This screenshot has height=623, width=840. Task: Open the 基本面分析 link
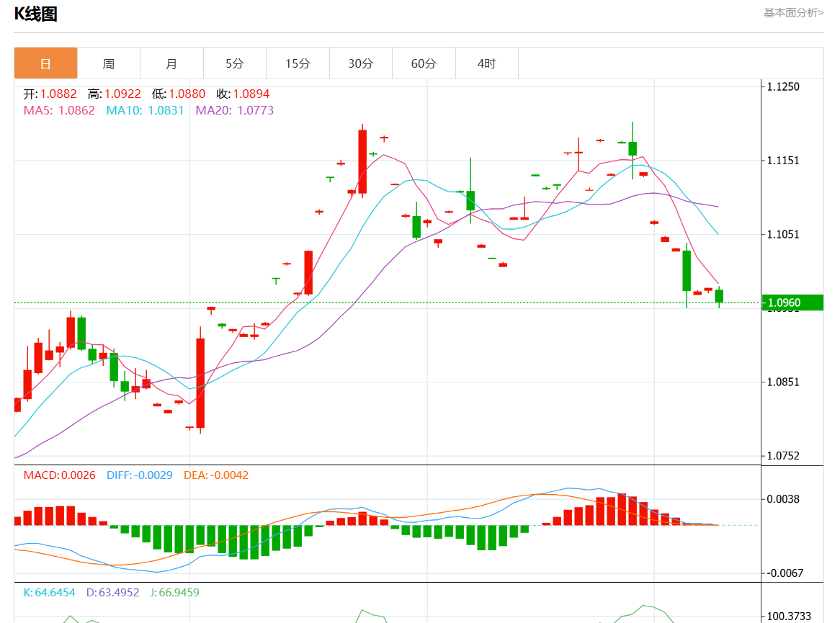pyautogui.click(x=793, y=13)
